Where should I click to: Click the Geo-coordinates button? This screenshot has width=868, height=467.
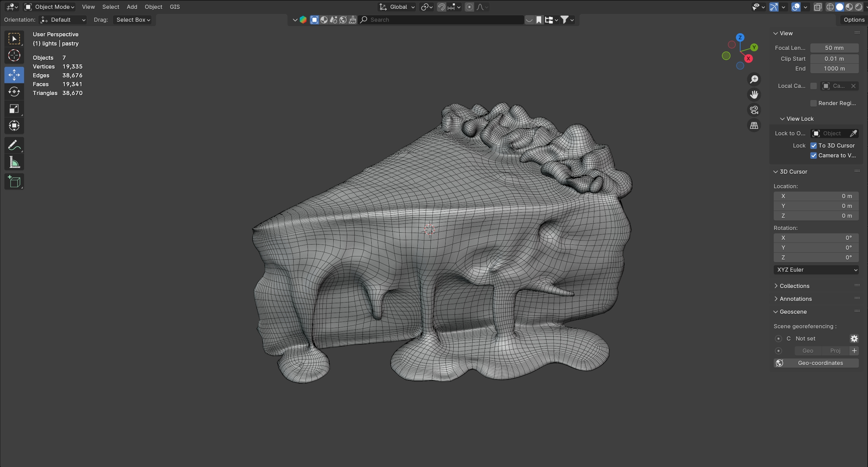[x=816, y=363]
